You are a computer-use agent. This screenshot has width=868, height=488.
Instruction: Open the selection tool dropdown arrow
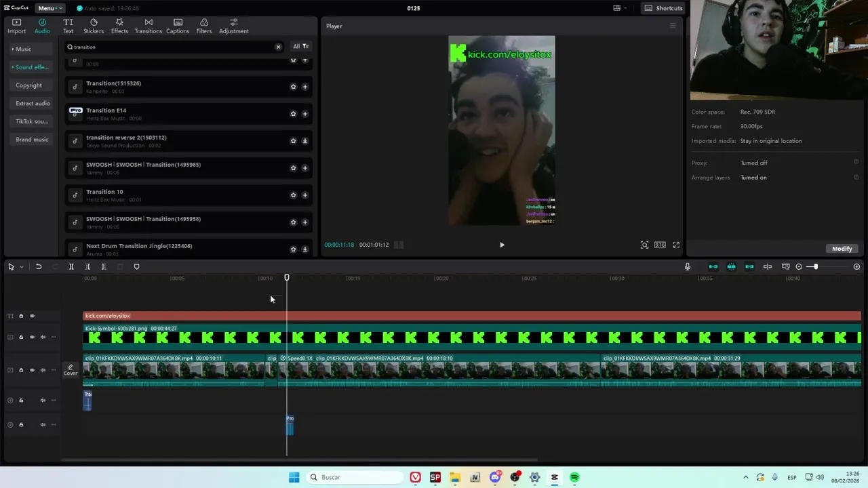tap(21, 267)
